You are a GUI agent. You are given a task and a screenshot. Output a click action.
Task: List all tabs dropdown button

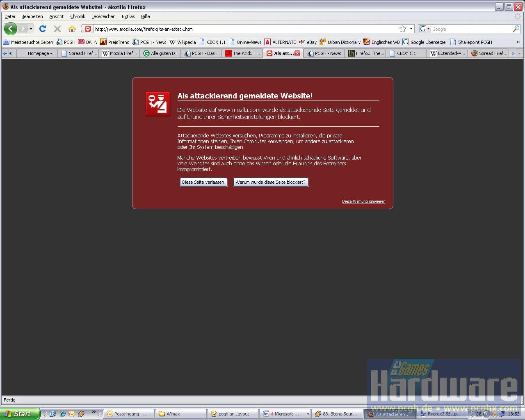[520, 53]
